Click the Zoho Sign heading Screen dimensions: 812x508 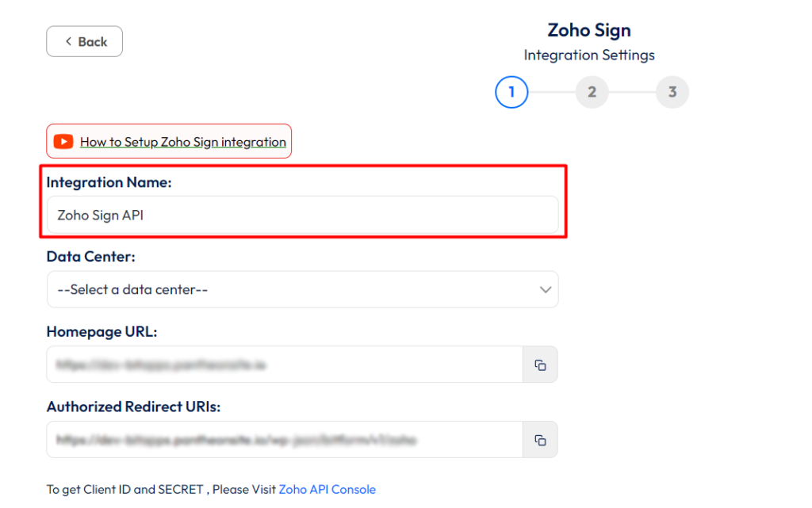coord(589,30)
